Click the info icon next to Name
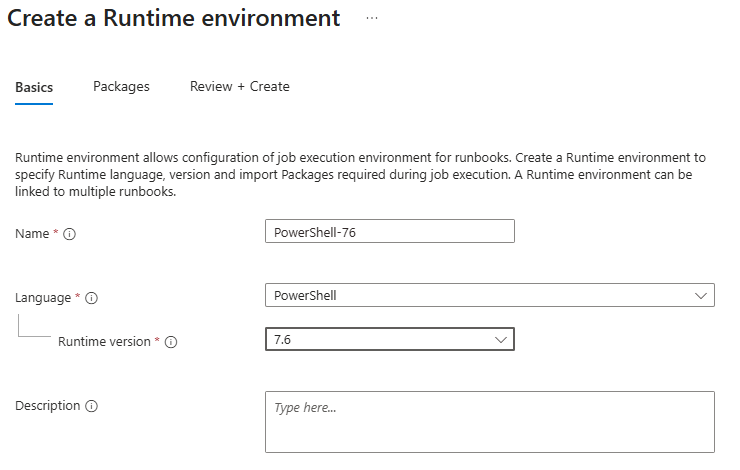Image resolution: width=740 pixels, height=470 pixels. [69, 234]
